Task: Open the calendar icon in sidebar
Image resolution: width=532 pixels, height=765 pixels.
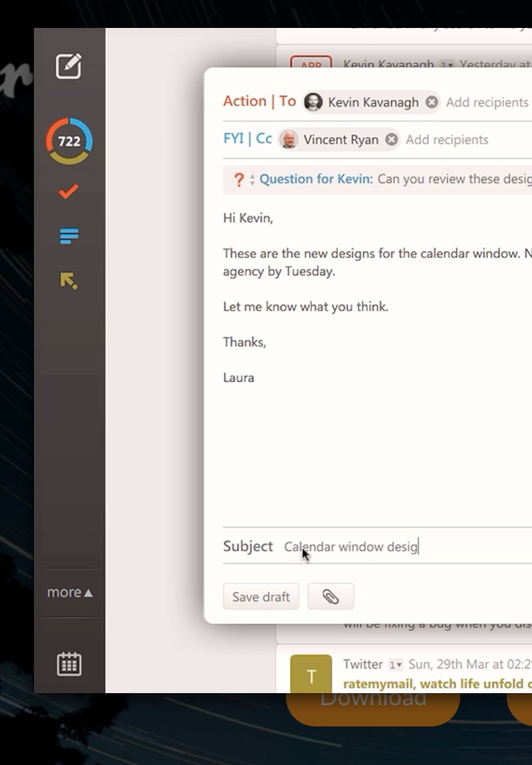Action: (69, 663)
